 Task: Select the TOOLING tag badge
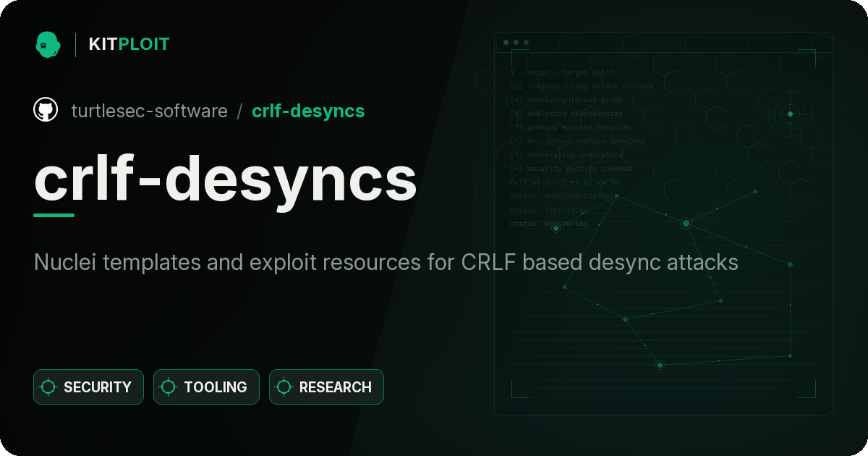pyautogui.click(x=206, y=387)
